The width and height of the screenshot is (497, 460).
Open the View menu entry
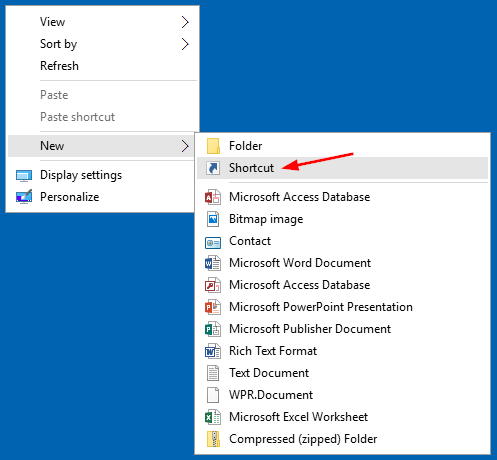[x=103, y=22]
